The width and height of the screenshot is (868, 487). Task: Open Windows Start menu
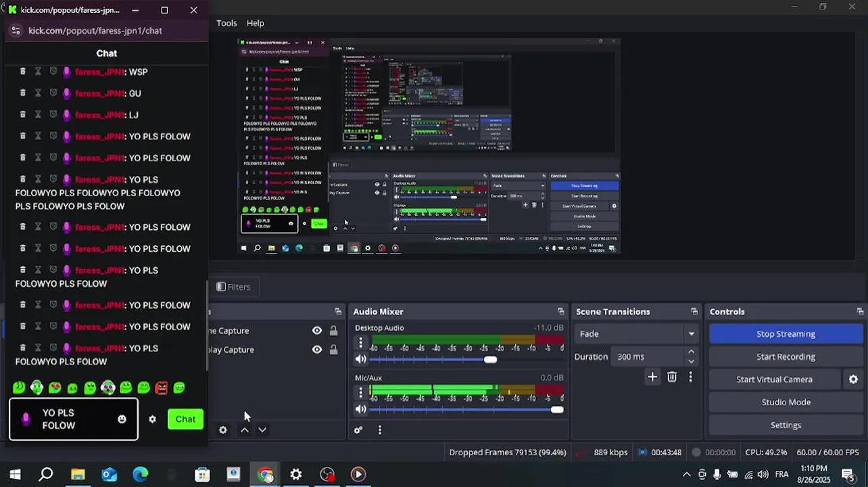[x=15, y=475]
